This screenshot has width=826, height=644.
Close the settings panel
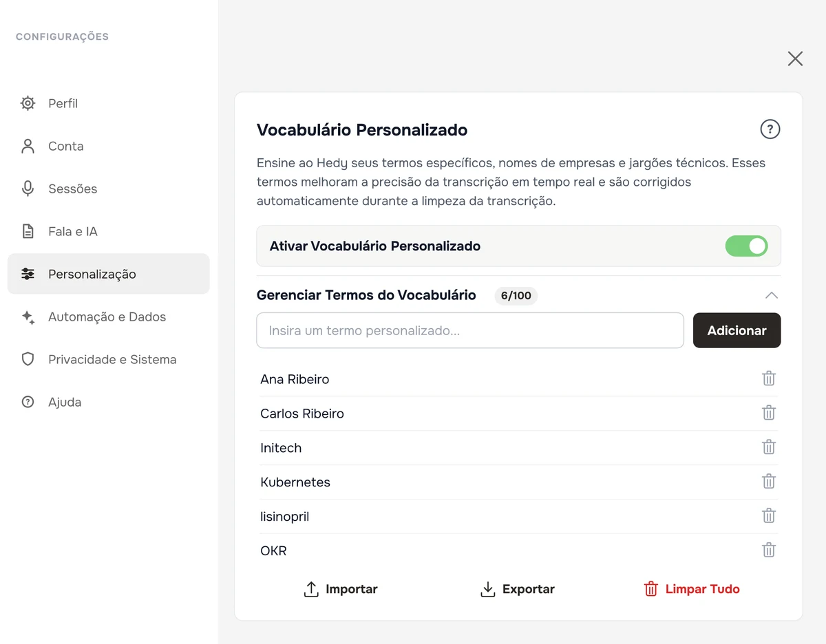tap(795, 58)
